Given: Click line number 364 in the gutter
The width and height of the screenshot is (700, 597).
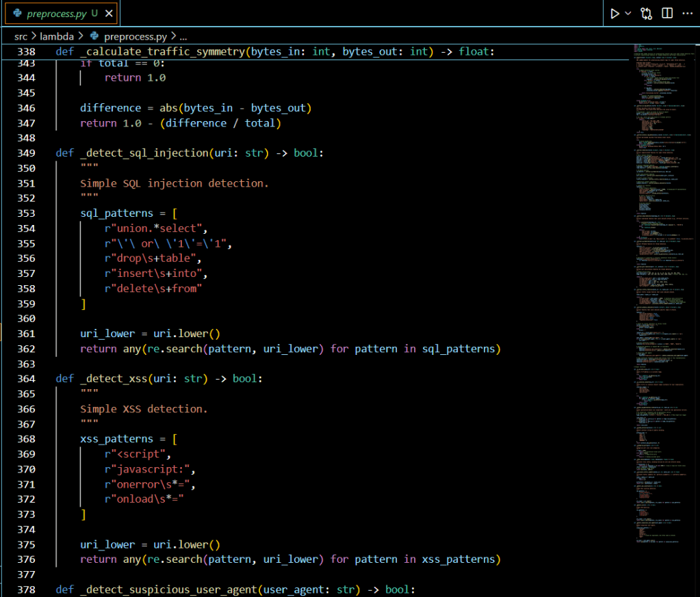Looking at the screenshot, I should tap(26, 379).
